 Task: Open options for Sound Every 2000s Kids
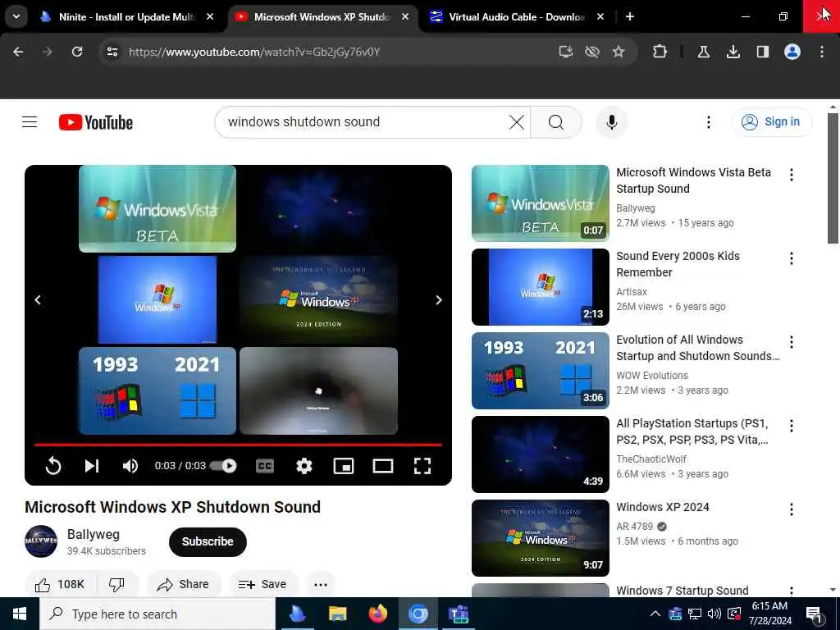[x=791, y=258]
